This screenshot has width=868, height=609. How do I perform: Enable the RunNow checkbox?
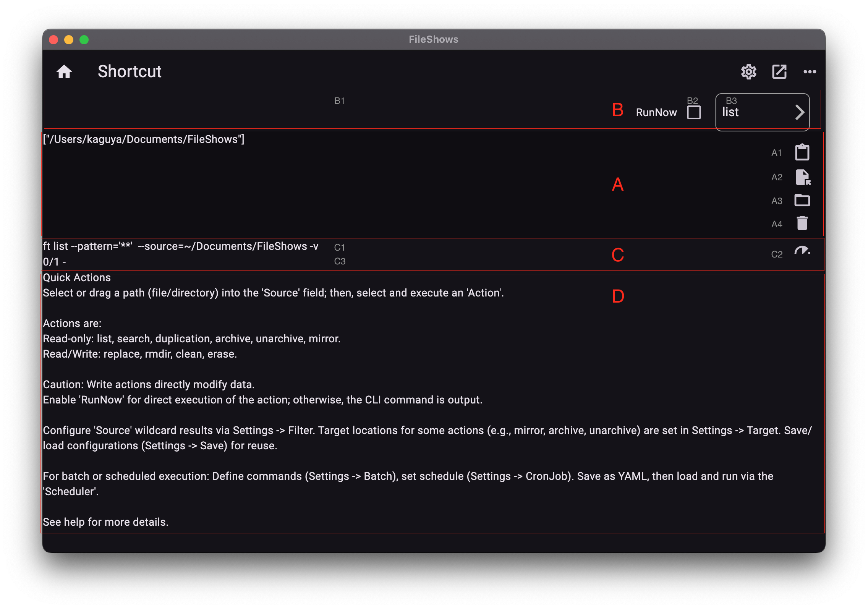(x=693, y=112)
